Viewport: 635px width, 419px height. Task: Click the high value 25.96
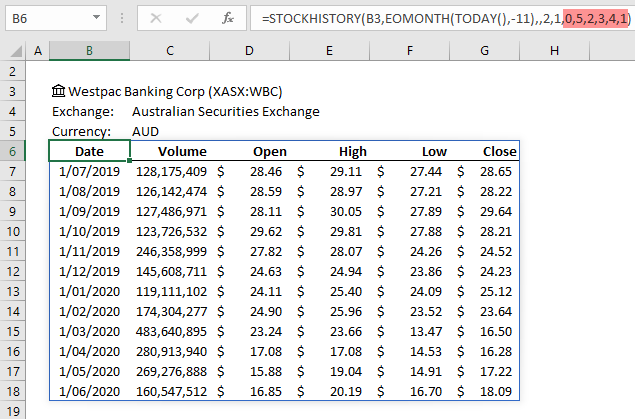(345, 311)
